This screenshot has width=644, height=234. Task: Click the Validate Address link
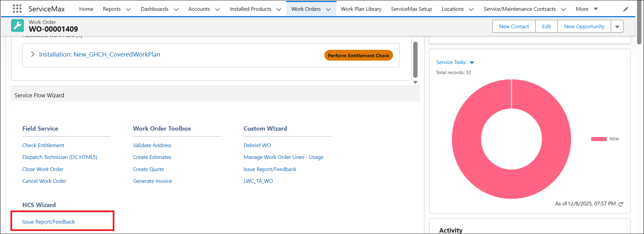click(152, 145)
